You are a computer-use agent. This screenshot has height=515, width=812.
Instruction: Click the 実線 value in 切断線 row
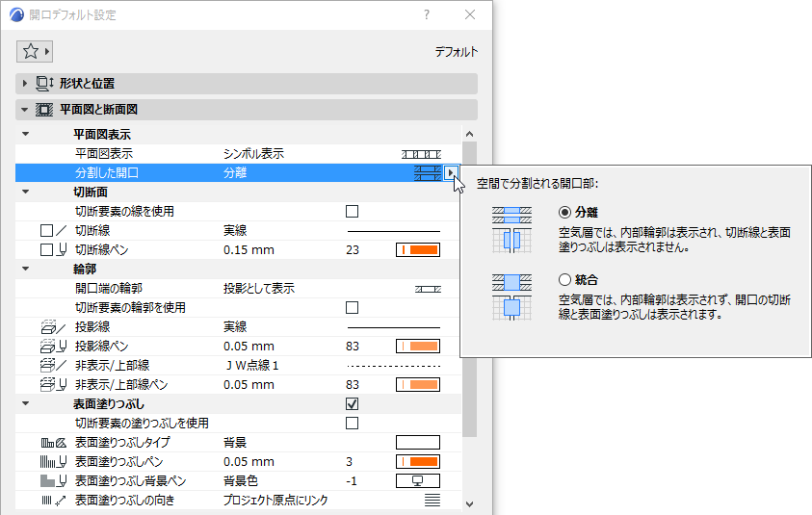tap(235, 230)
